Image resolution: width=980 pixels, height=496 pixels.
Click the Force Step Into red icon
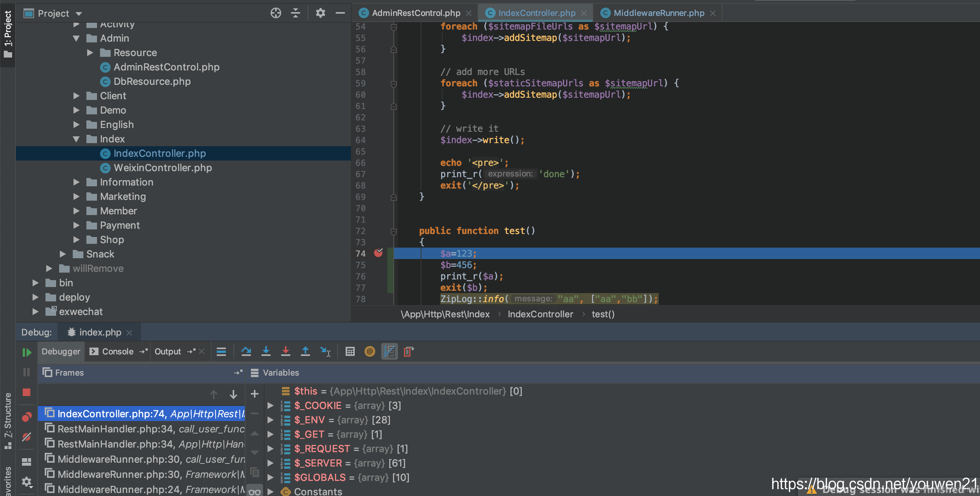pyautogui.click(x=285, y=352)
